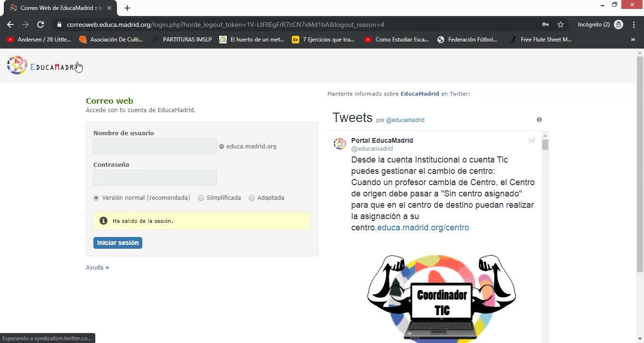Open the Portal EducaMadrid avatar in tweet
Viewport: 644px width, 343px height.
[x=340, y=144]
